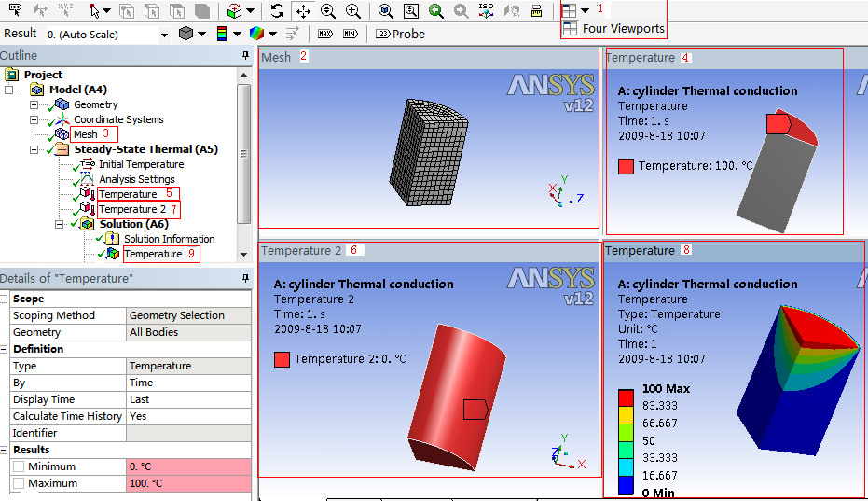Collapse the Solution (A6) tree node

tap(60, 225)
